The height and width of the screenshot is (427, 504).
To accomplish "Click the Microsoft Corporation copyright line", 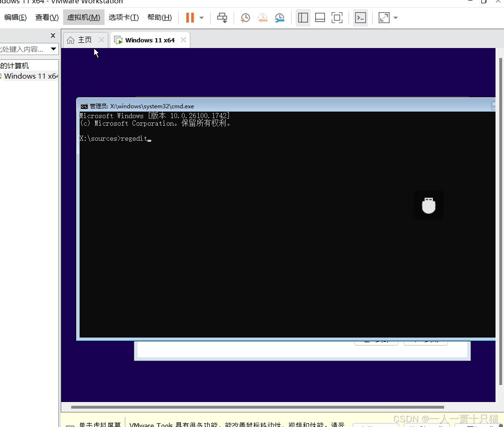I will pos(155,123).
